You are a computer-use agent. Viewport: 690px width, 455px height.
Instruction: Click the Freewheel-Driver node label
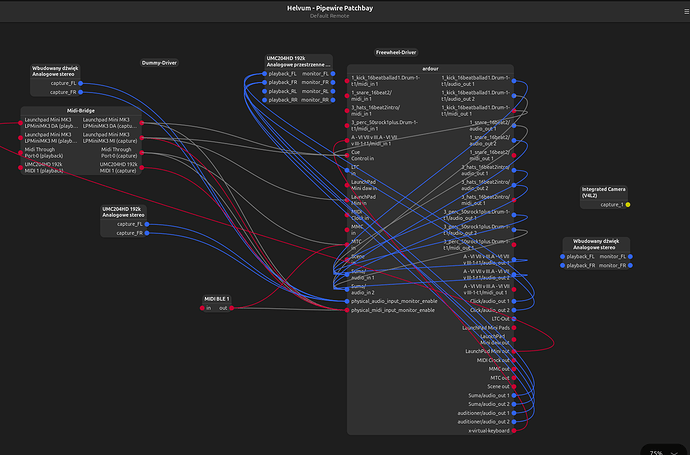point(396,52)
